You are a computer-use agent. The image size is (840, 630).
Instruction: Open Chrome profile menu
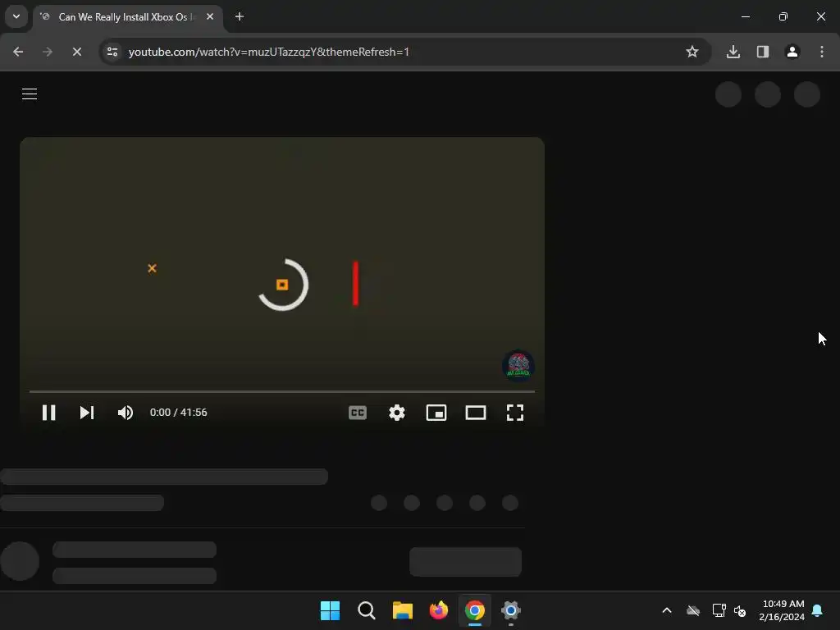[x=792, y=52]
